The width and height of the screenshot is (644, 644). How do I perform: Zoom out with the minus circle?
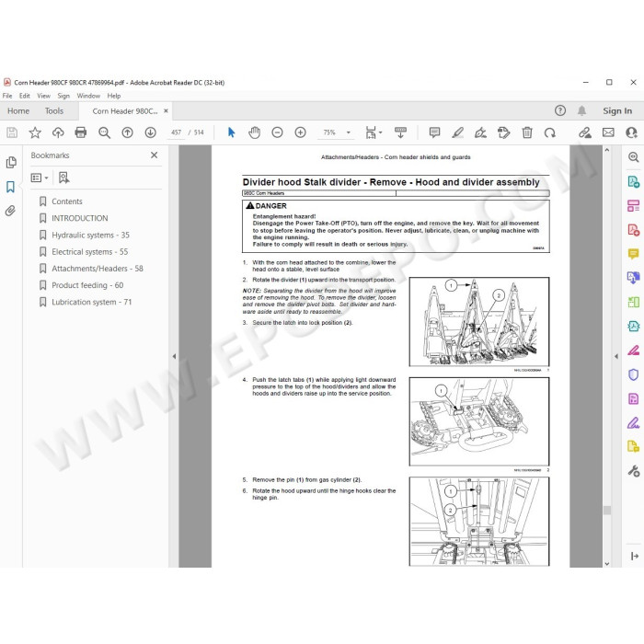point(277,132)
